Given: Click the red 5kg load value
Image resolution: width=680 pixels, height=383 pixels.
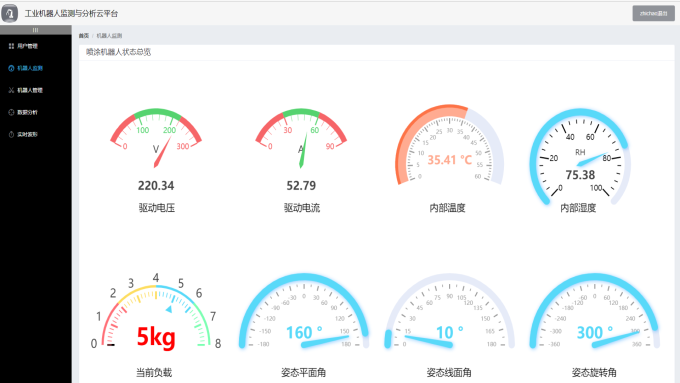Looking at the screenshot, I should click(156, 337).
